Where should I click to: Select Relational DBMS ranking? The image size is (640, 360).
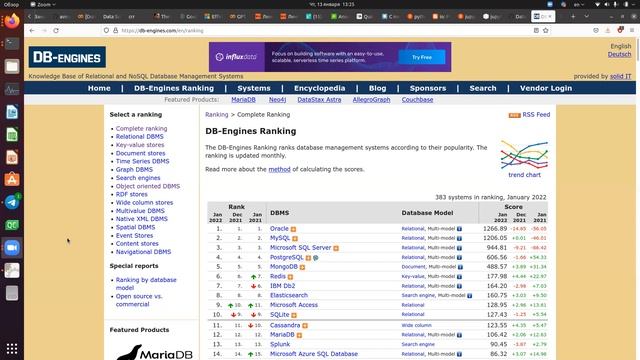point(140,137)
